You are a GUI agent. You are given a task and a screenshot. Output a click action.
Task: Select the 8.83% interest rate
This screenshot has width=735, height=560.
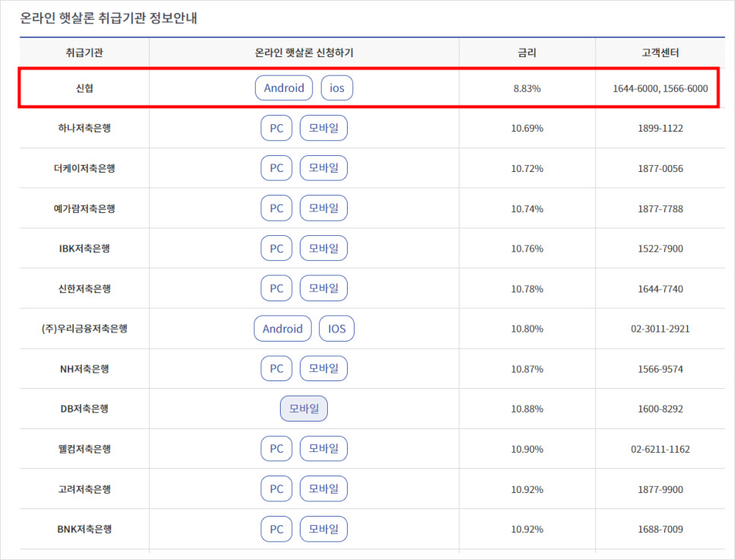pos(527,88)
